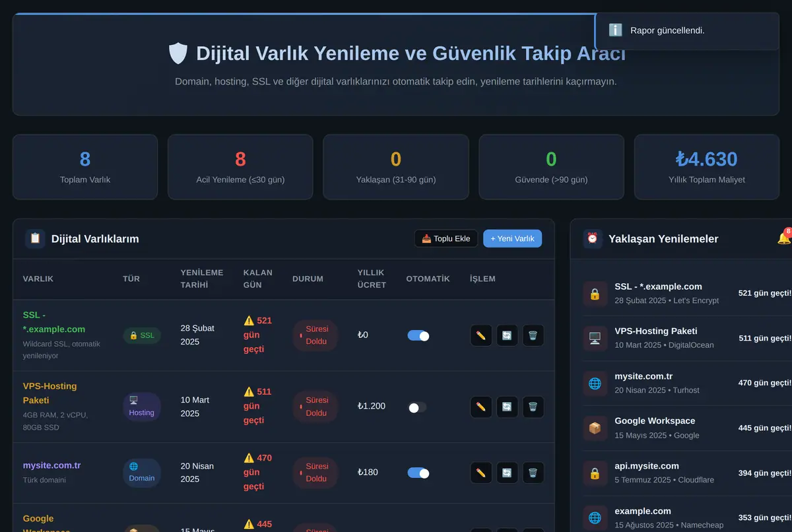Click the ₺1.200 yearly fee cell
Viewport: 792px width, 532px height.
(x=372, y=406)
